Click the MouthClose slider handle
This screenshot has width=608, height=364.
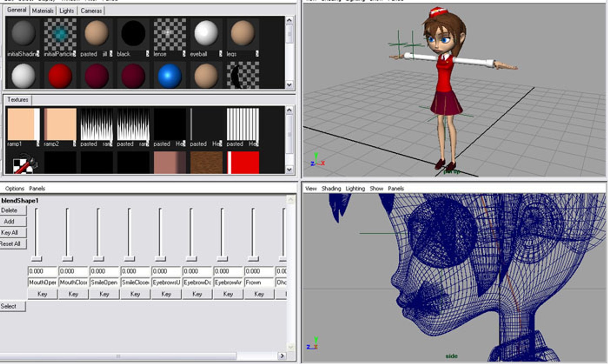(67, 259)
